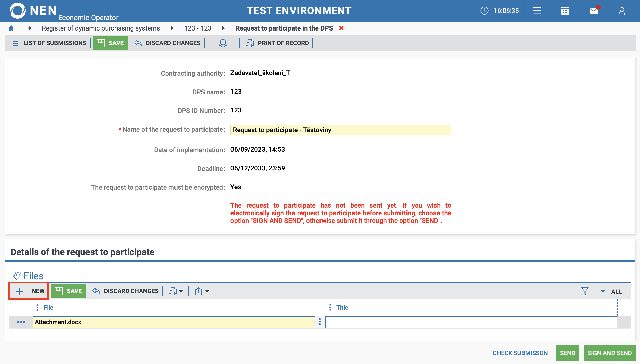Screen dimensions: 640x364
Task: Click the user profile icon
Action: 622,11
